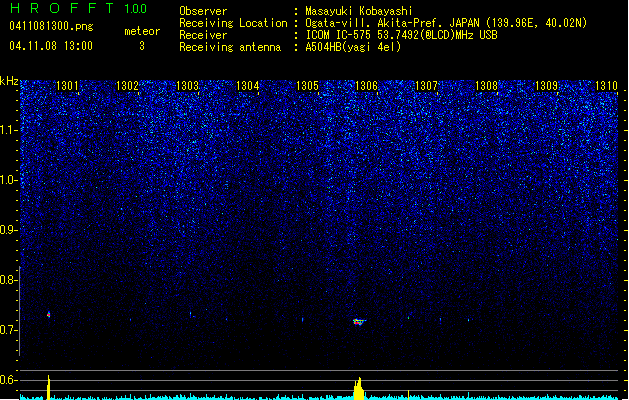
Task: Click the 0.6 kHz axis label
Action: point(8,380)
